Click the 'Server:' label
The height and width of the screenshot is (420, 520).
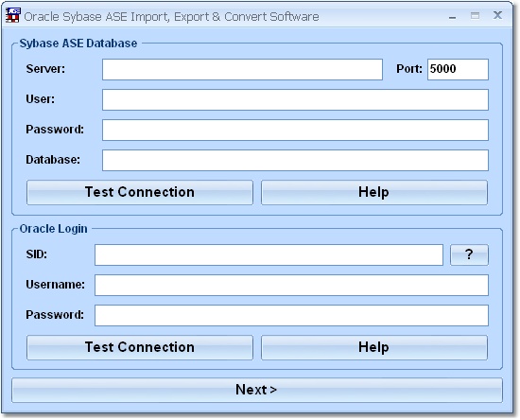tap(45, 69)
